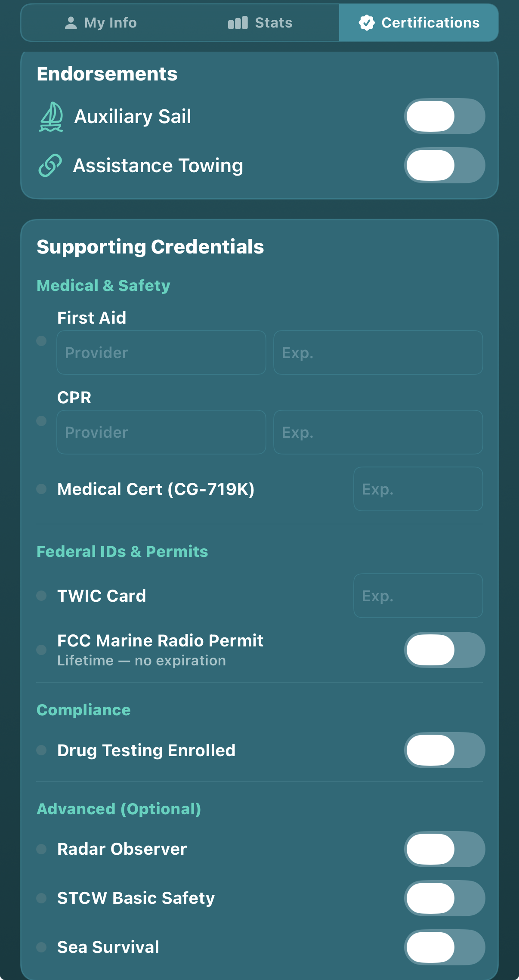
Task: Toggle the Radar Observer switch
Action: [445, 849]
